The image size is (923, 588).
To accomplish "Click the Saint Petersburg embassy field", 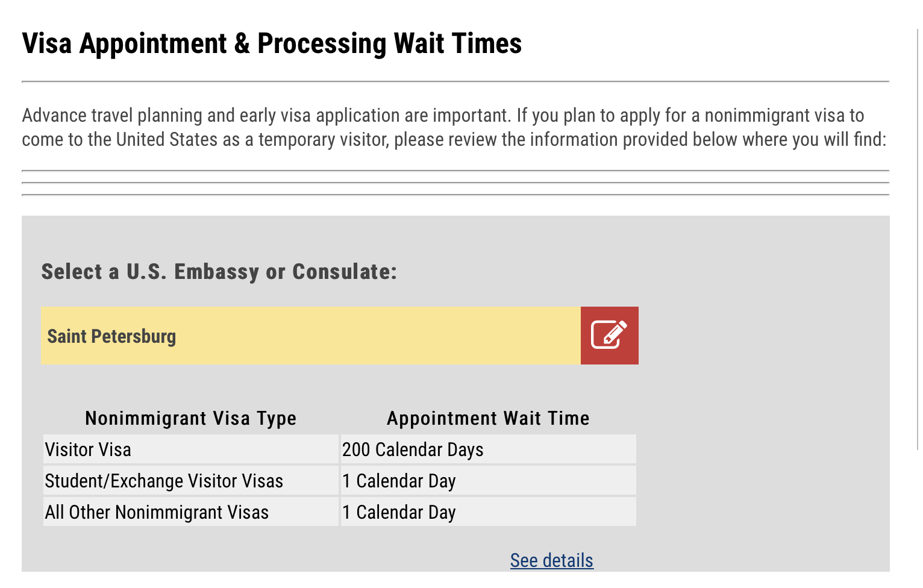I will click(310, 336).
